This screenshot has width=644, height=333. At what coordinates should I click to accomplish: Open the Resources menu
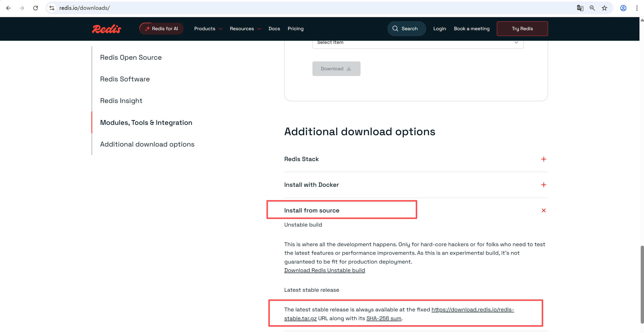click(245, 29)
